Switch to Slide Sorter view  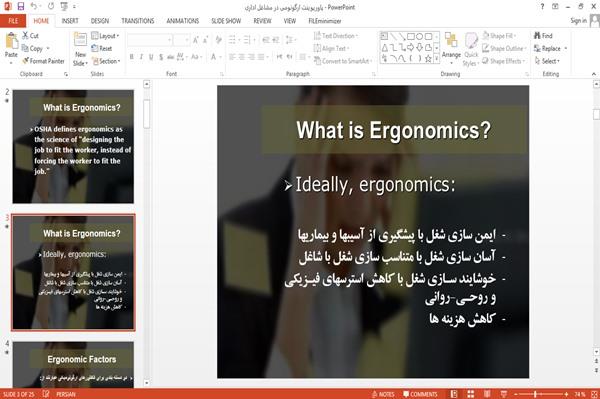(x=471, y=394)
